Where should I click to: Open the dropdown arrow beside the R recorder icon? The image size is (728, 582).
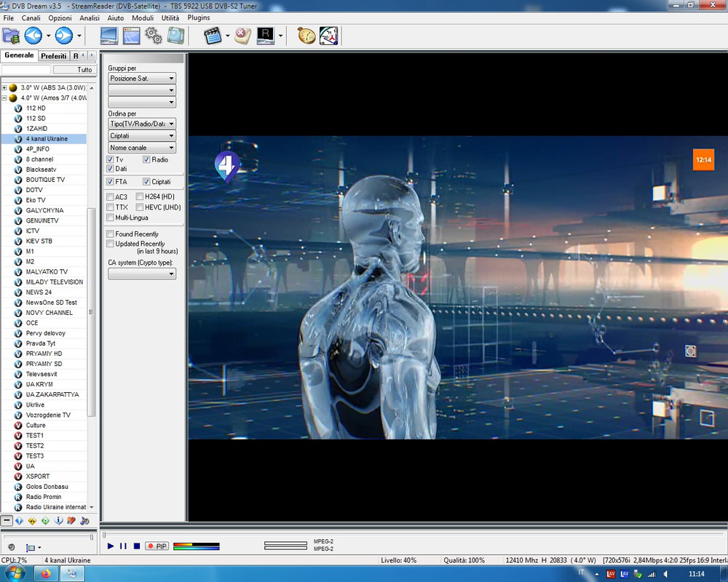pyautogui.click(x=280, y=36)
